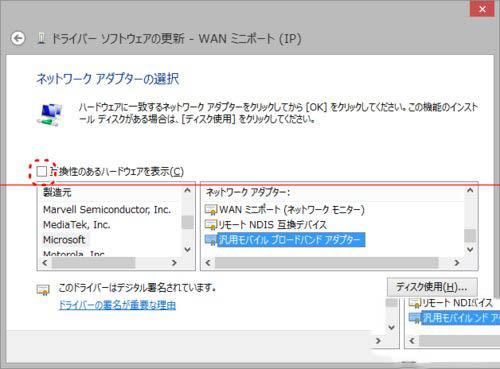Click the manufacturer list horizontal scrollbar thumb
This screenshot has height=369, width=500.
pos(94,263)
